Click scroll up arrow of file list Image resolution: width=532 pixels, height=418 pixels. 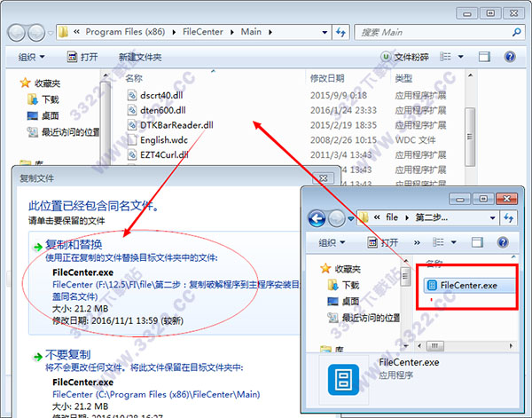point(470,75)
